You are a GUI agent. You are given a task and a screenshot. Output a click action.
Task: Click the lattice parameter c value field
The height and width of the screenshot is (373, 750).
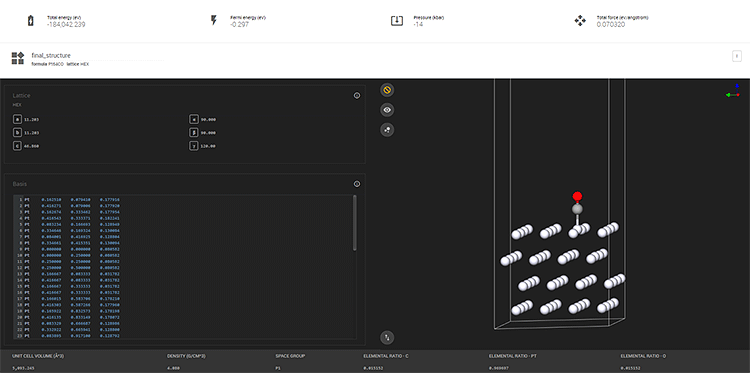pos(32,146)
